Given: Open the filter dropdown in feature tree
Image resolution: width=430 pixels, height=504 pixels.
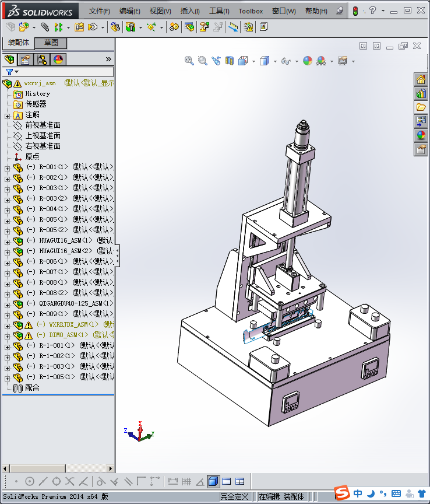Looking at the screenshot, I should point(17,72).
